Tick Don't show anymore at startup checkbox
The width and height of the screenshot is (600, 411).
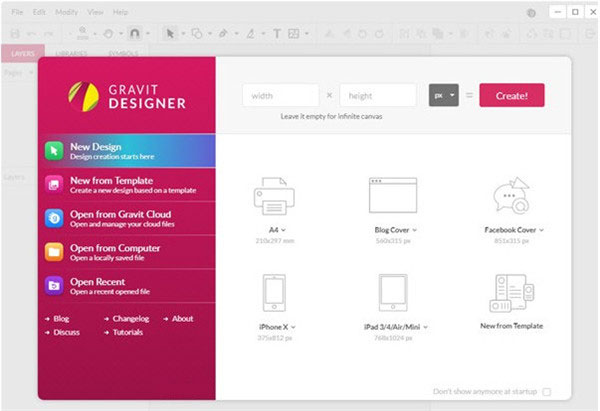click(x=547, y=392)
